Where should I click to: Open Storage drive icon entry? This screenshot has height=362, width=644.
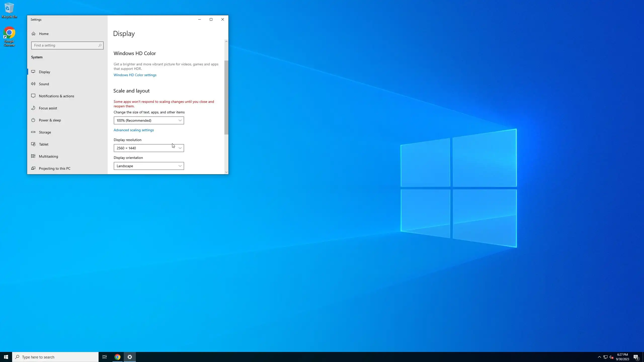pyautogui.click(x=33, y=132)
